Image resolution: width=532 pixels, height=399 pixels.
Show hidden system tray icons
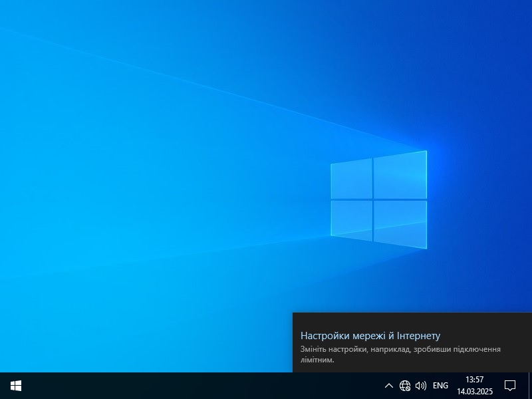[389, 386]
